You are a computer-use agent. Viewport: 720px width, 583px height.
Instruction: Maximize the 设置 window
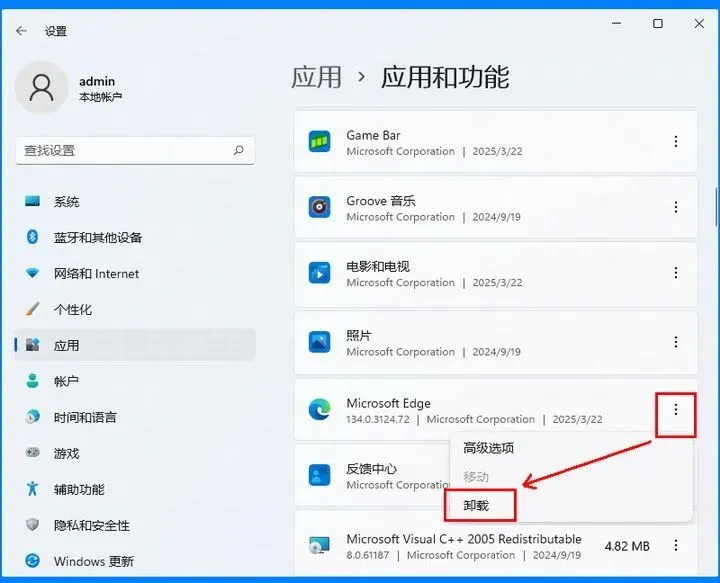658,23
